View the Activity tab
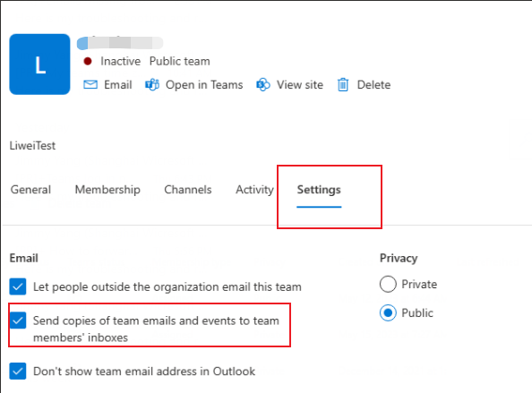The height and width of the screenshot is (393, 532). click(x=254, y=190)
